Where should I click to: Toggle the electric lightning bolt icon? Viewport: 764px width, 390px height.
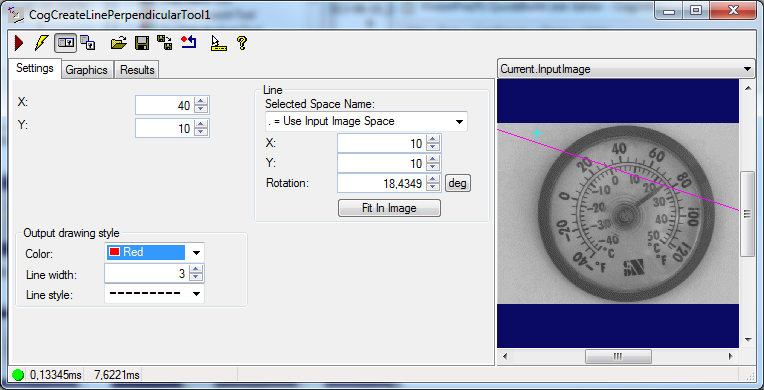(x=41, y=43)
